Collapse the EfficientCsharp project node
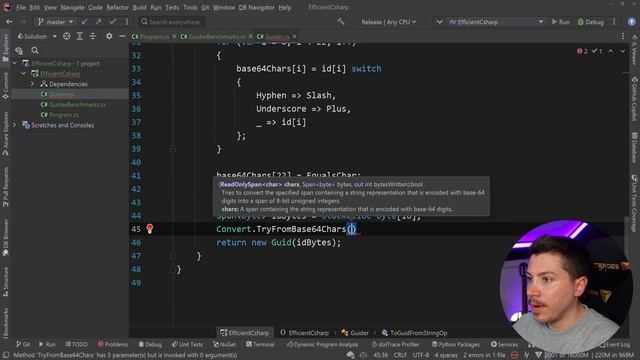This screenshot has width=640, height=360. 23,73
